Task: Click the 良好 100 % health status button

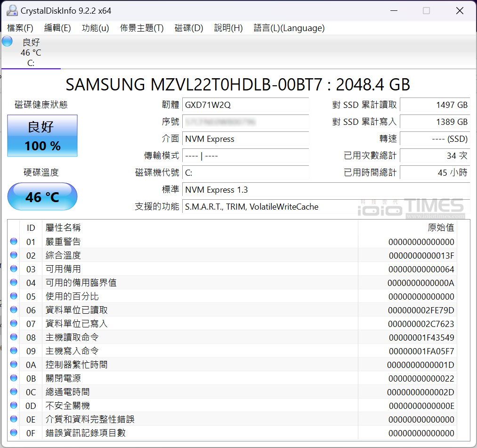Action: 42,136
